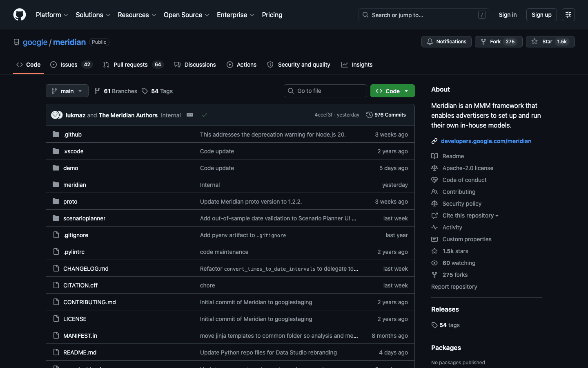Click the green commit status checkmark

[x=205, y=115]
